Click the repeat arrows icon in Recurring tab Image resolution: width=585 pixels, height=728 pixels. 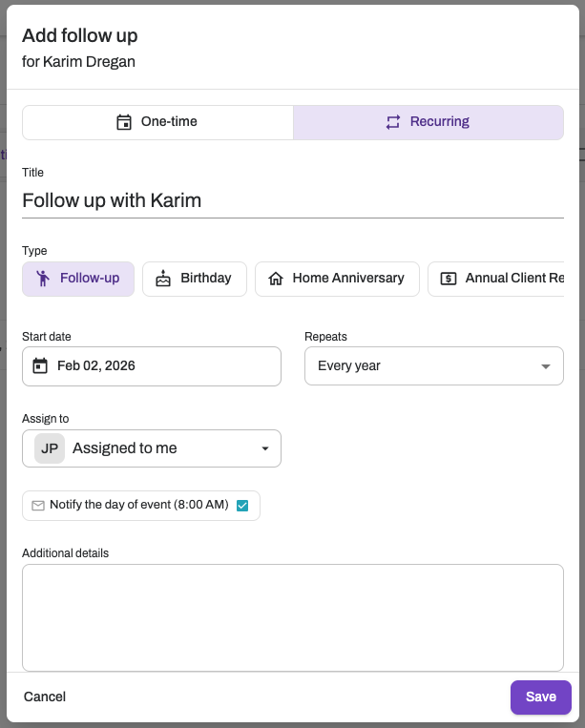click(x=392, y=122)
